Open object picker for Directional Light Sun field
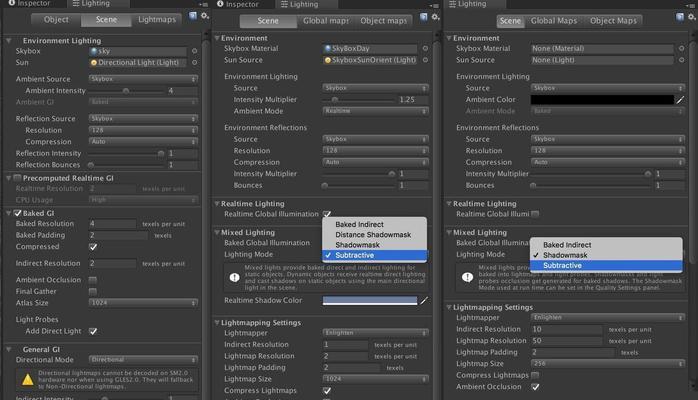 pyautogui.click(x=195, y=63)
